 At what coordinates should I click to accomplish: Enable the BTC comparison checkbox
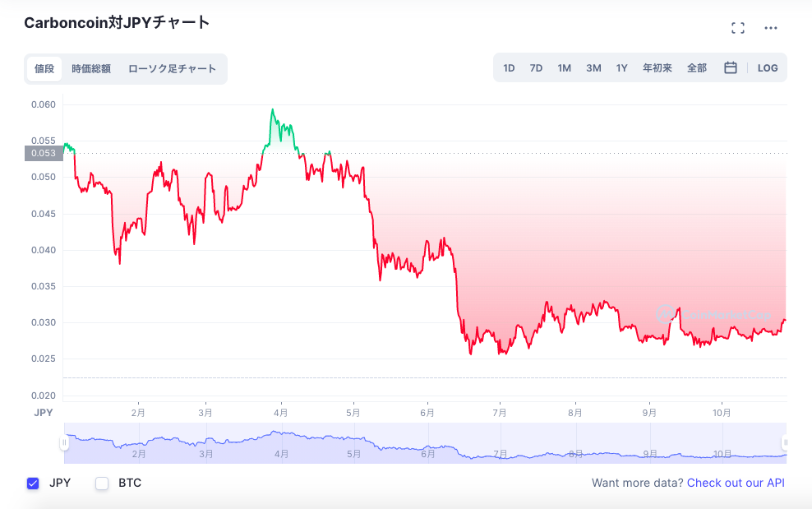(x=102, y=484)
